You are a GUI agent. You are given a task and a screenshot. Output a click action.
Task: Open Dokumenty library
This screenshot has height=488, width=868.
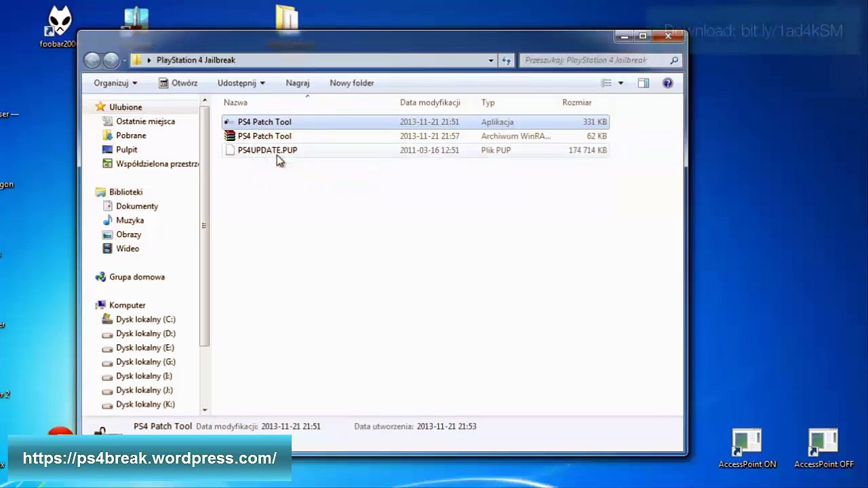[x=137, y=206]
